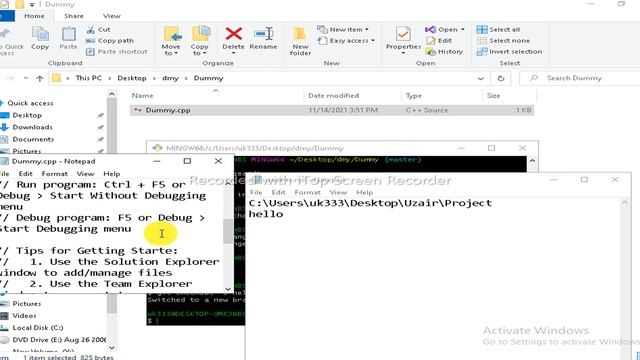Switch to the Home ribbon tab
This screenshot has height=360, width=640.
[34, 16]
